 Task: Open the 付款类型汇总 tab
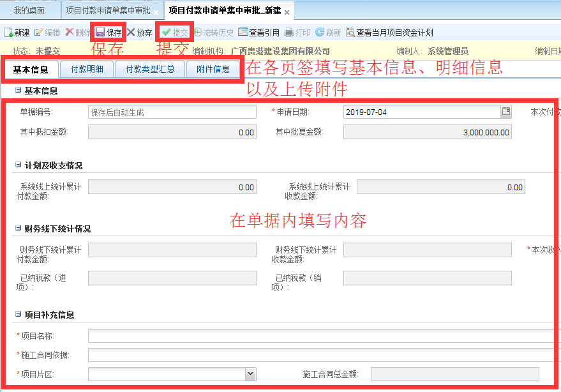click(150, 69)
